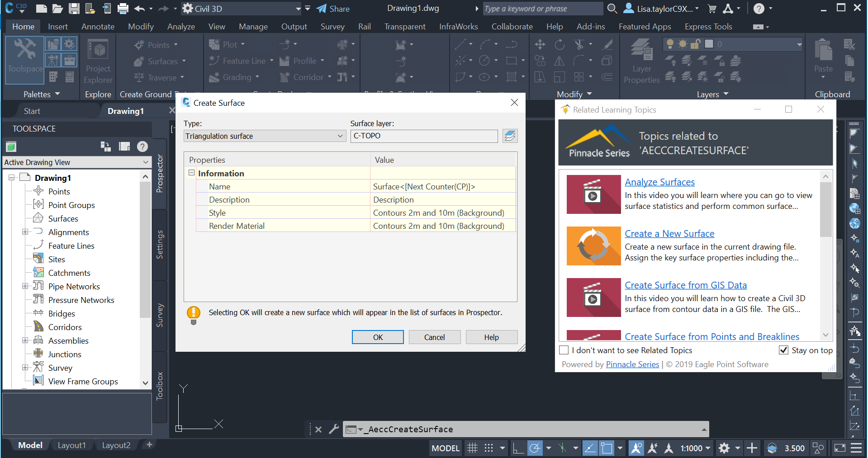
Task: Click the surface layer picker icon
Action: 510,136
